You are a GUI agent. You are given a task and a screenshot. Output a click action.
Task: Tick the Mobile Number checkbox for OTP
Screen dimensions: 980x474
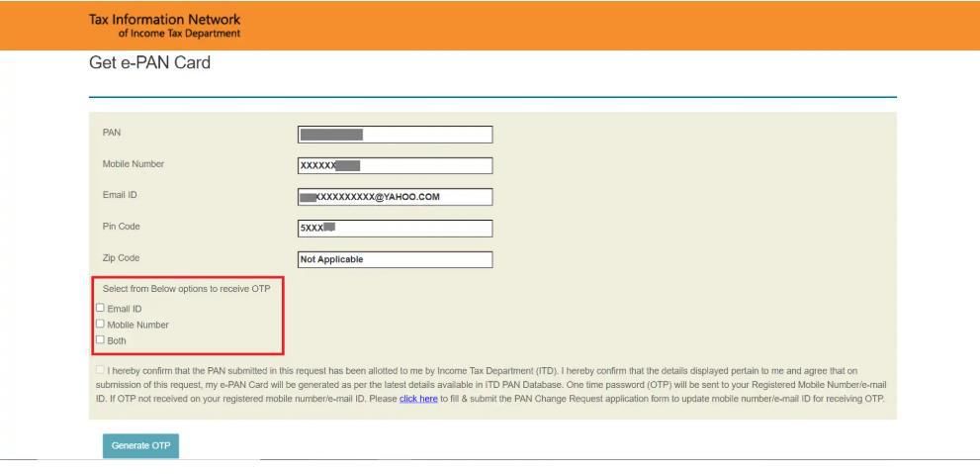point(100,324)
